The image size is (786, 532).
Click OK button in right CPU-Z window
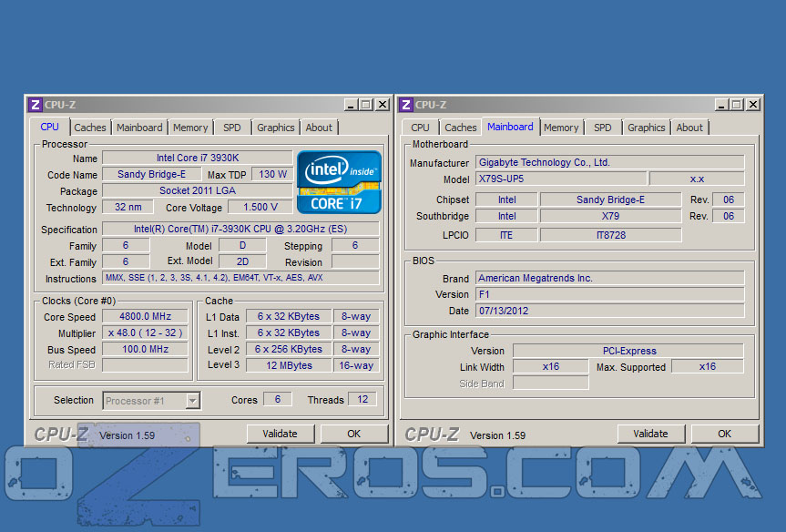(724, 434)
